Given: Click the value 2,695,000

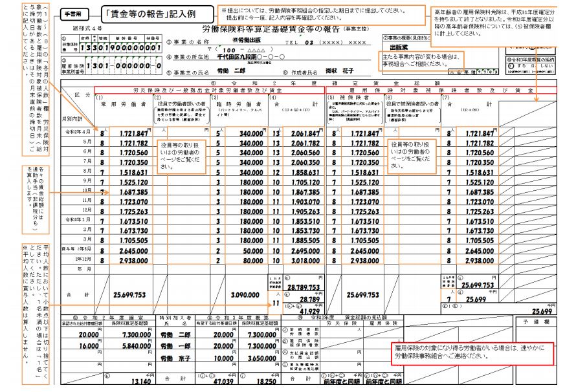Looking at the screenshot, I should point(305,251).
